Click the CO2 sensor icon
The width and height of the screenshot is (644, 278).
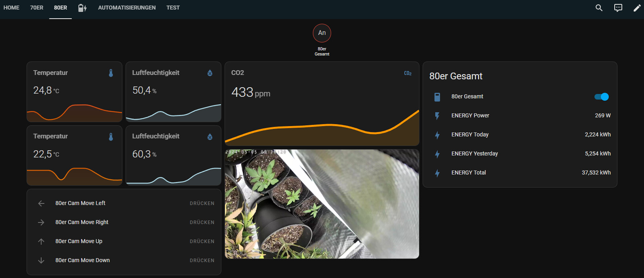pos(408,73)
